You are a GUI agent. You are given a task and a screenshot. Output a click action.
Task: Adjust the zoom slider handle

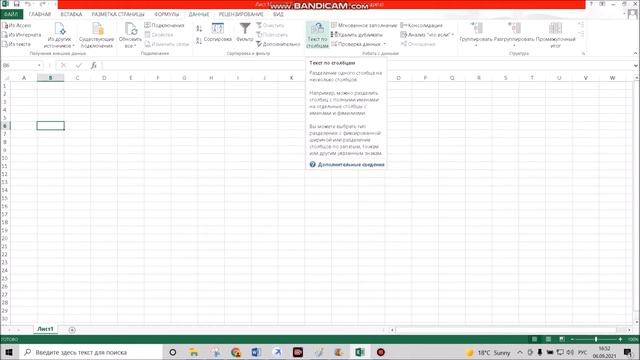point(596,339)
